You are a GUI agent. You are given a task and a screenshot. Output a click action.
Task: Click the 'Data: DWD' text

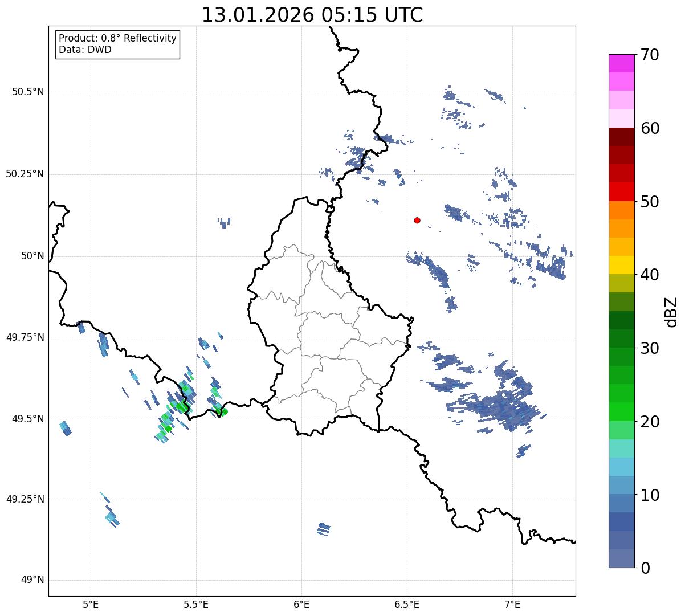85,50
